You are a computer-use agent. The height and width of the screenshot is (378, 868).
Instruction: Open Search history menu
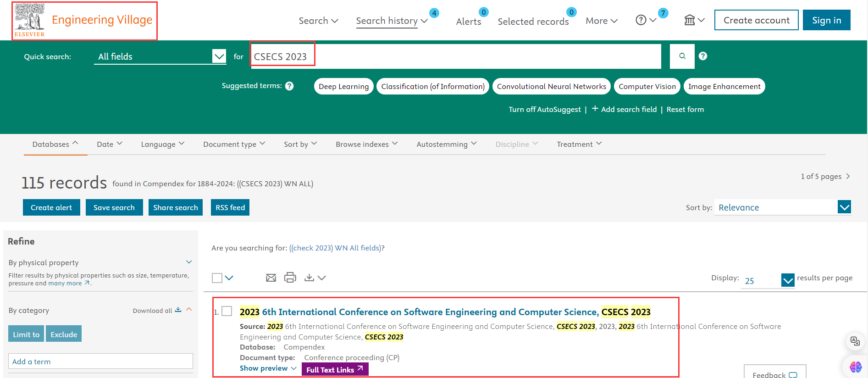tap(392, 21)
